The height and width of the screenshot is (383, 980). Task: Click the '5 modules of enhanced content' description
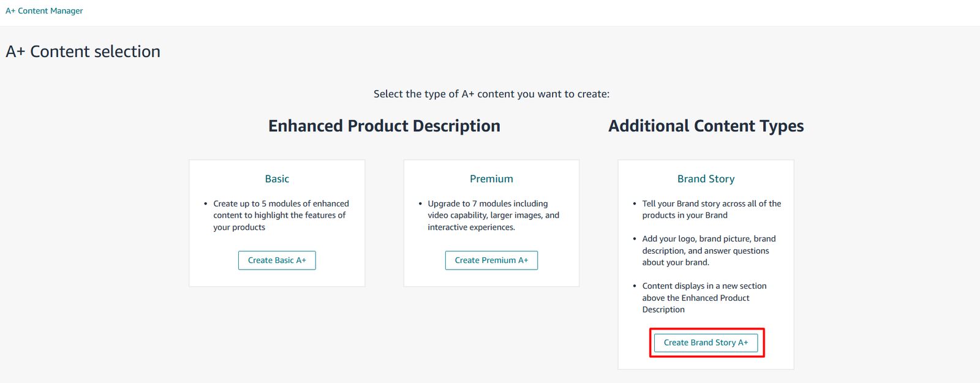point(281,215)
